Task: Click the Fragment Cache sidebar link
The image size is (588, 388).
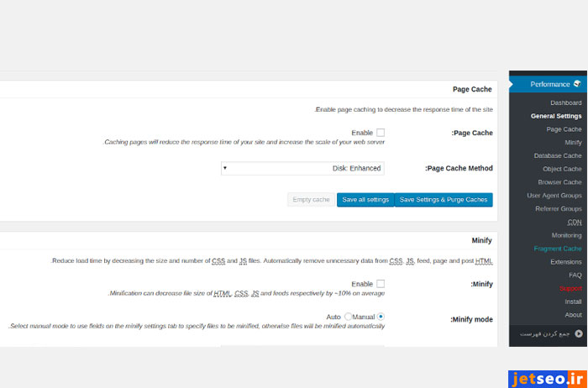Action: (557, 249)
